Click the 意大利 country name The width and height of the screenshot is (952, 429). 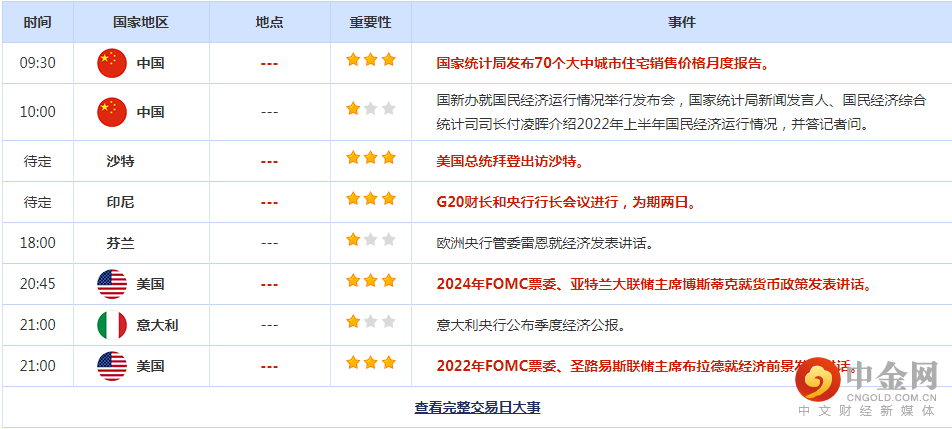tap(157, 325)
